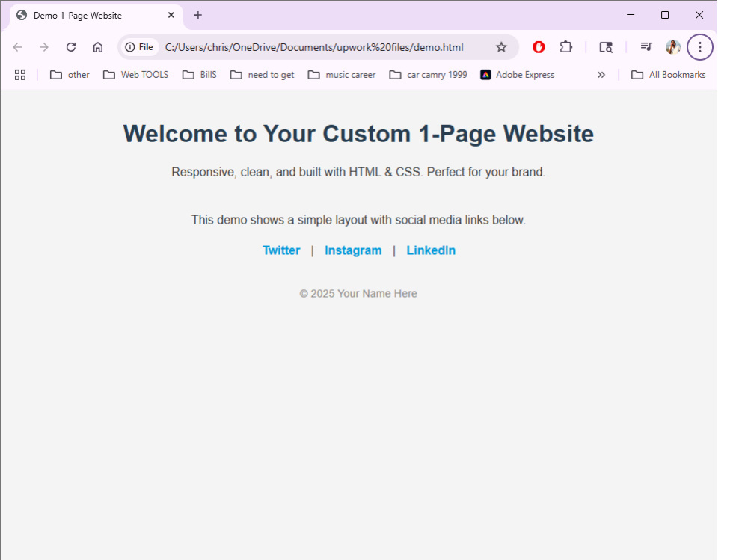Screen dimensions: 748x560
Task: Open the All Bookmarks folder
Action: click(668, 75)
